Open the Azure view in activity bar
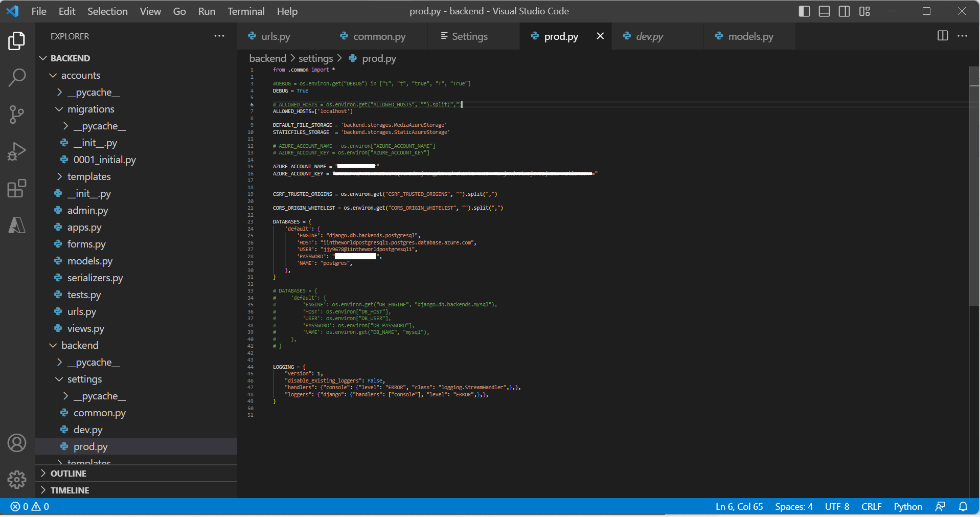 pos(17,225)
